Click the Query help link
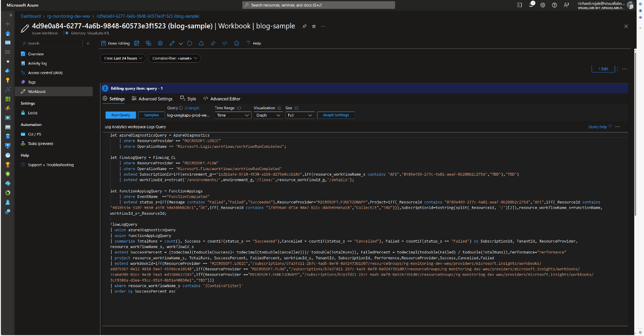644x336 pixels. 600,126
